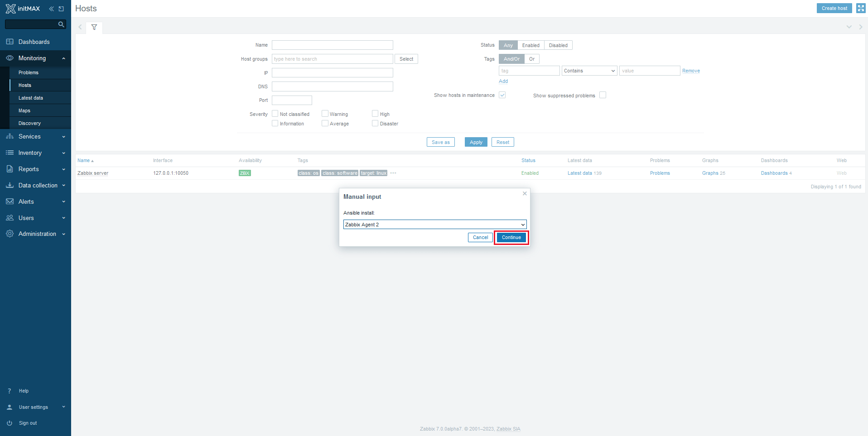Check the High severity box

pyautogui.click(x=375, y=114)
